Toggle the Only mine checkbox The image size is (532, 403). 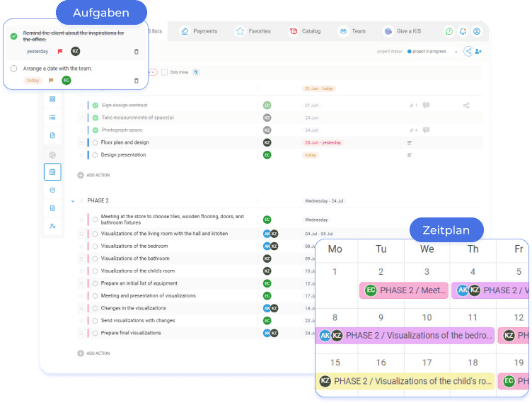(x=165, y=72)
